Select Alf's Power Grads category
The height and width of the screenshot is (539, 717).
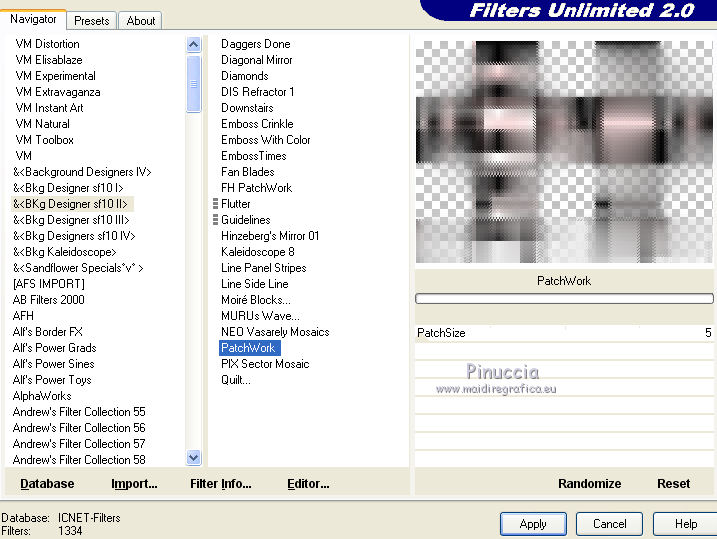click(54, 348)
